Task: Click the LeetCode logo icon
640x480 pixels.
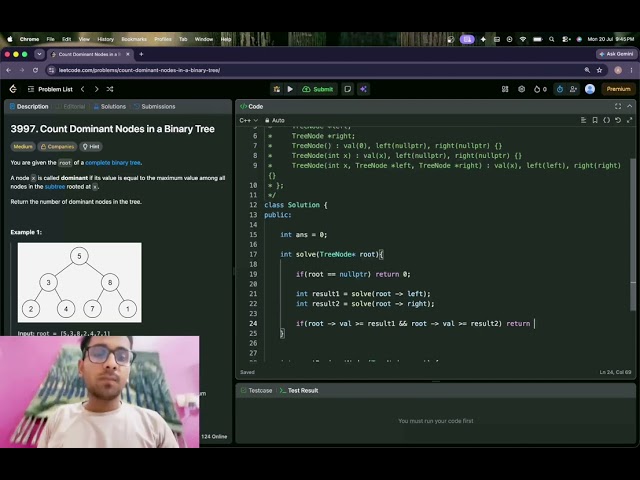Action: click(13, 89)
